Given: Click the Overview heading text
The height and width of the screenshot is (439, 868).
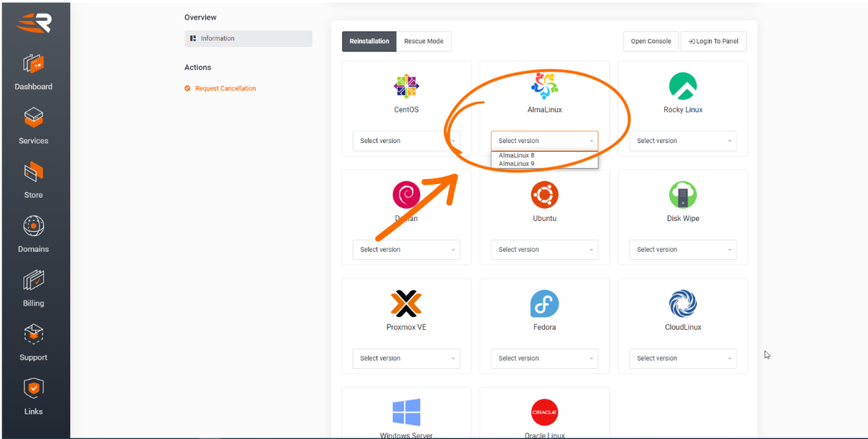Looking at the screenshot, I should (200, 17).
